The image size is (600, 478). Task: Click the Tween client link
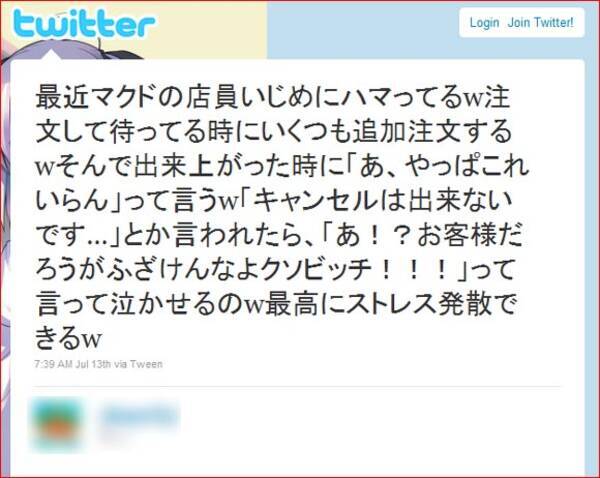pos(146,364)
